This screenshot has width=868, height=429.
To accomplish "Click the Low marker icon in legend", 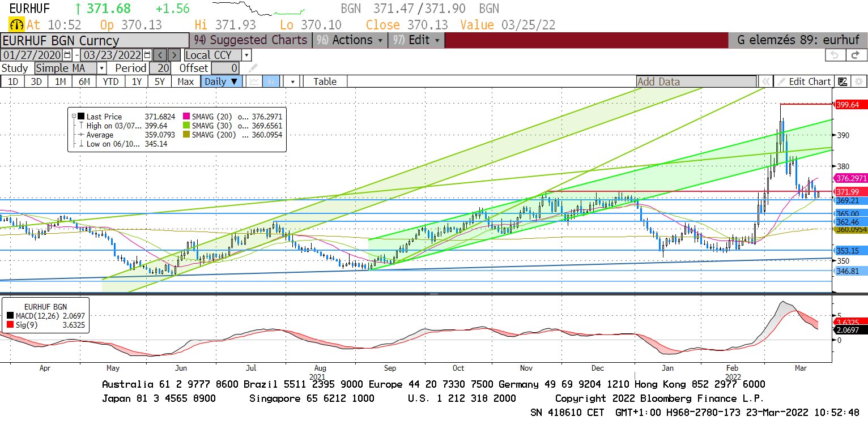I will point(81,144).
